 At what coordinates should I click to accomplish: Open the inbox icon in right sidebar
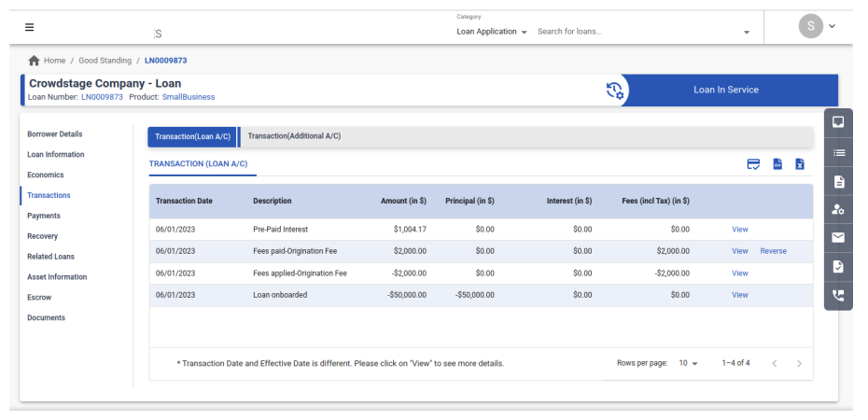pyautogui.click(x=838, y=122)
